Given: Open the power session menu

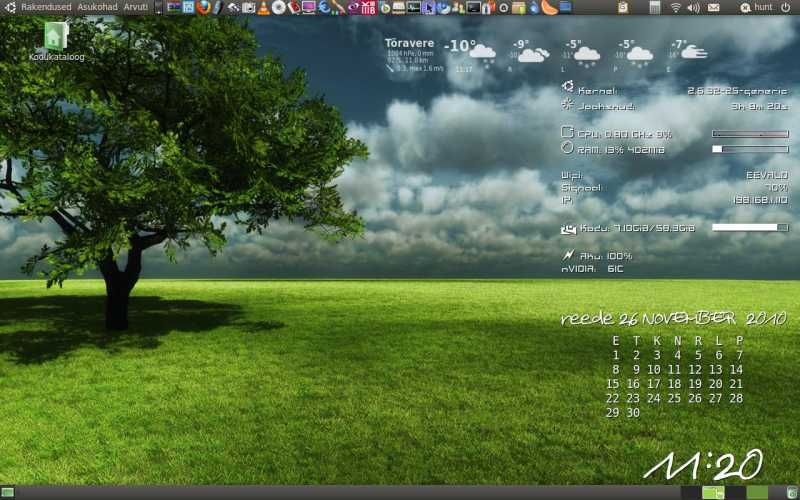Looking at the screenshot, I should click(x=786, y=7).
